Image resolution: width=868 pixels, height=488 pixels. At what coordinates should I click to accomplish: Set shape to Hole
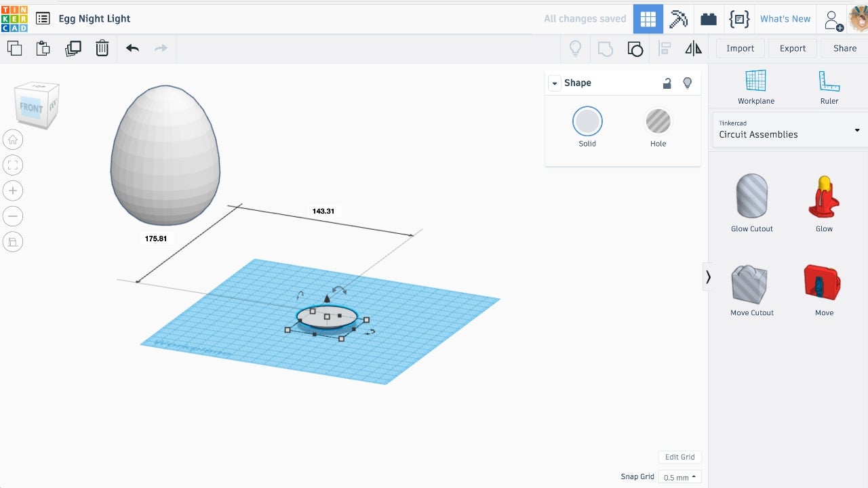tap(658, 122)
